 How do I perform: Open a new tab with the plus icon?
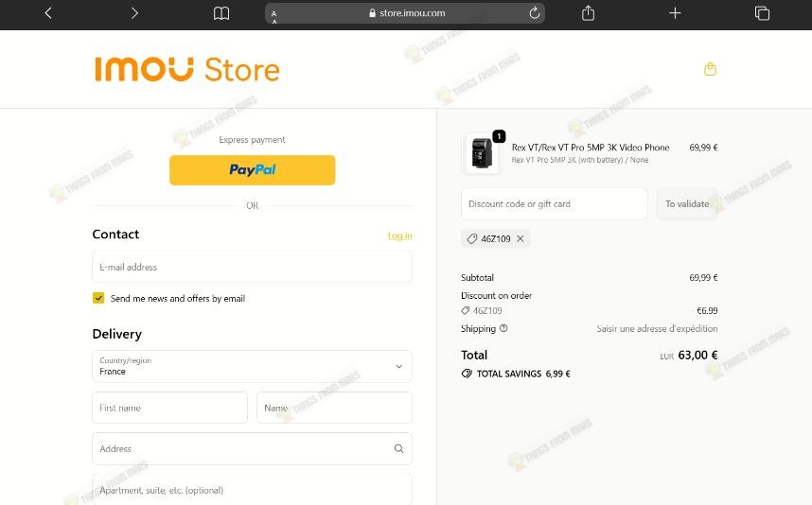(675, 13)
